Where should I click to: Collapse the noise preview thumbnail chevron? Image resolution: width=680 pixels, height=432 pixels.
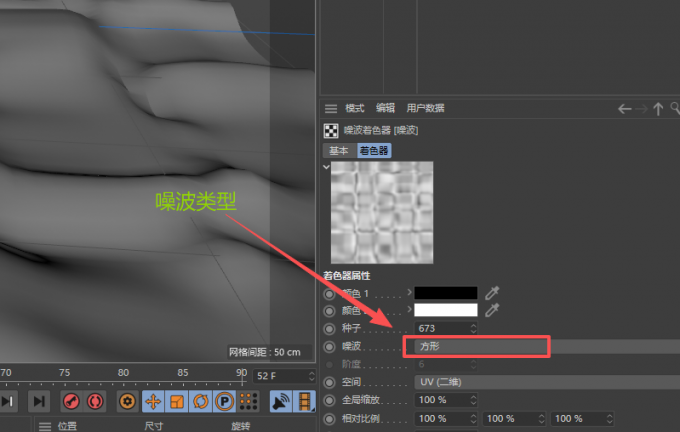pyautogui.click(x=326, y=166)
